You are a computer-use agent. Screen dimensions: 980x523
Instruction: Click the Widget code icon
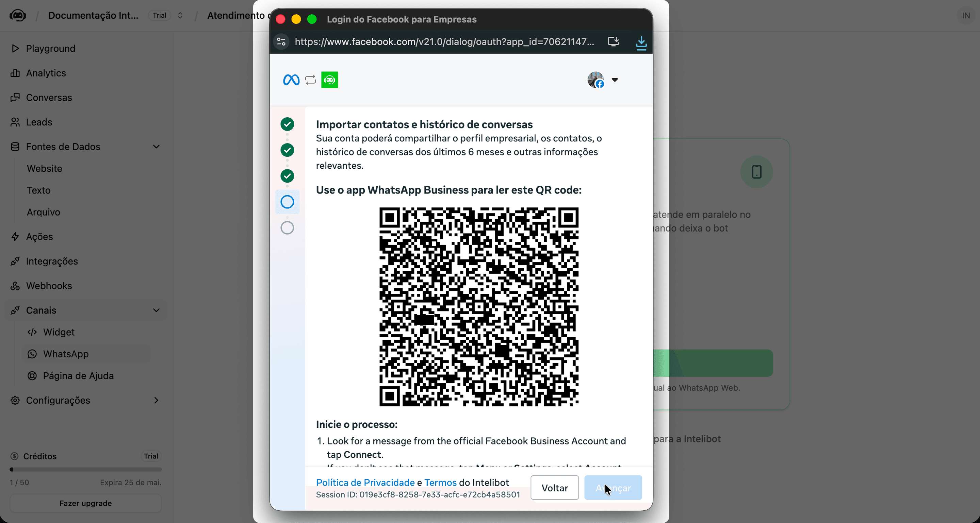[x=32, y=332]
